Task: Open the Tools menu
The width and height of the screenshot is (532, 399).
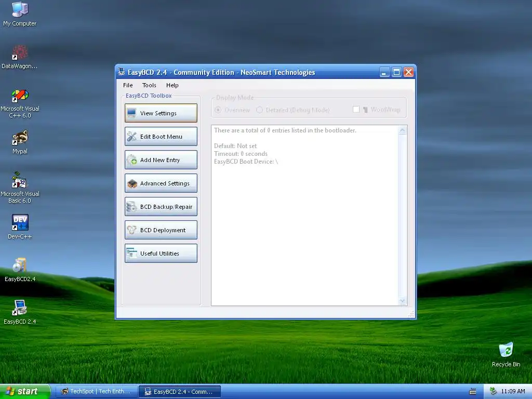Action: (149, 85)
